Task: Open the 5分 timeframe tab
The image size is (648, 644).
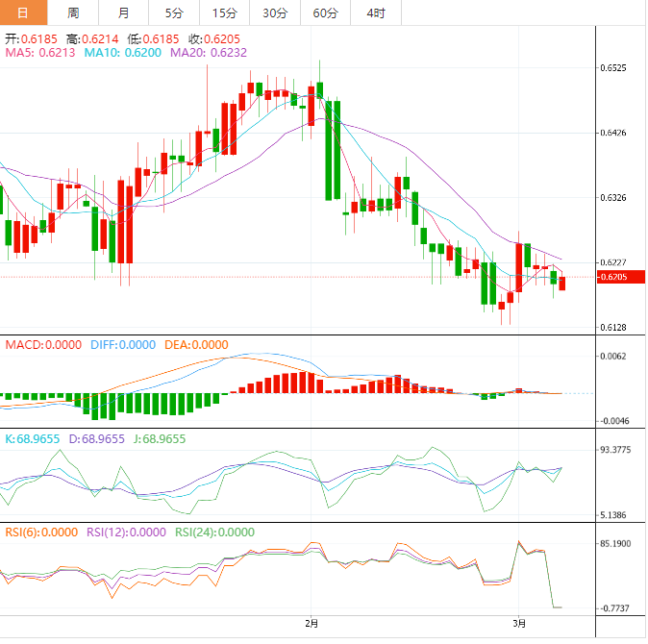Action: coord(174,12)
